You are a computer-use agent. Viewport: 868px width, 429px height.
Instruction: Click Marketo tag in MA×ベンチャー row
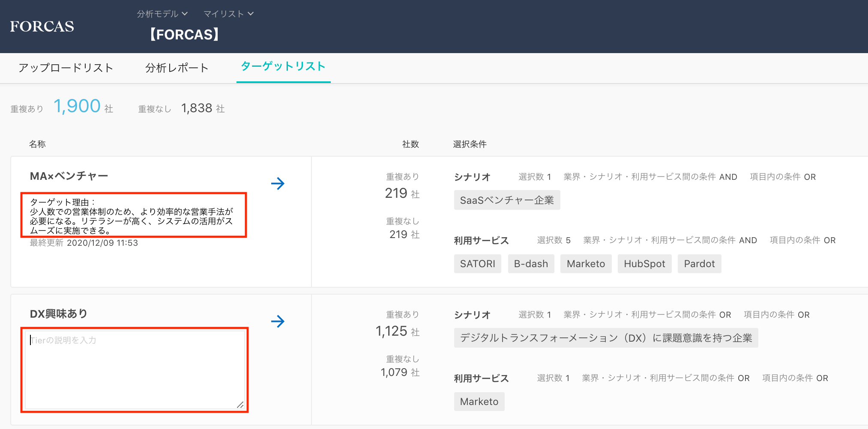[586, 264]
